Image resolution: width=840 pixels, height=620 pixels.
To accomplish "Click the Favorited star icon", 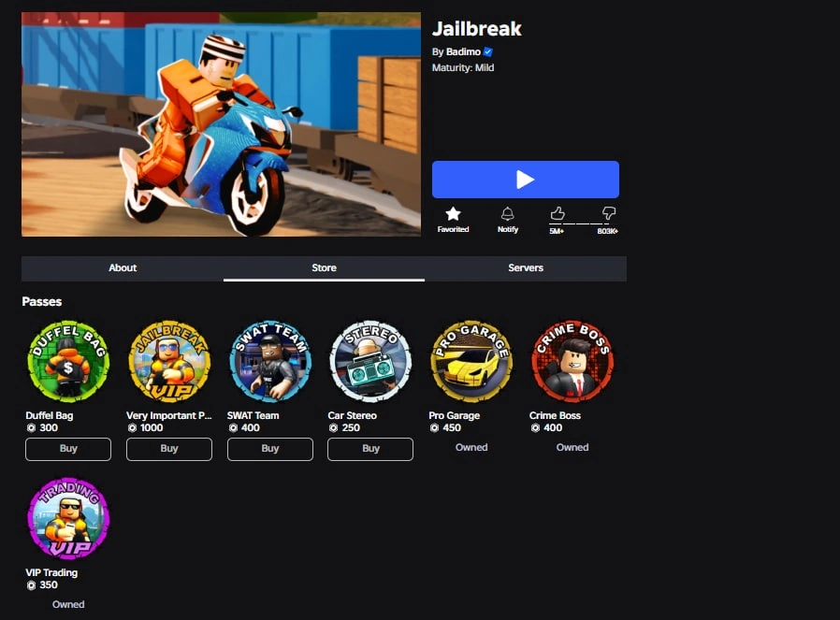I will [454, 214].
